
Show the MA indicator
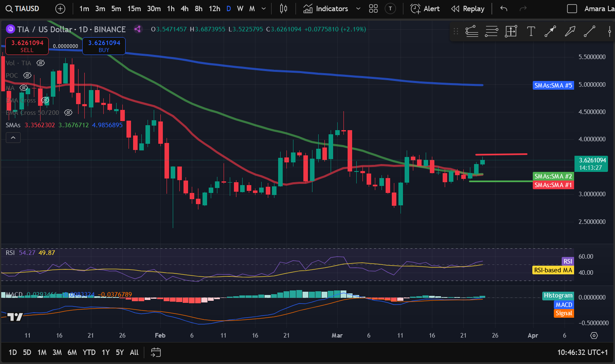(x=24, y=88)
